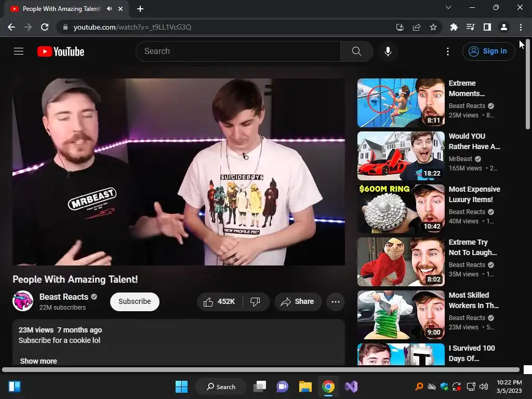The image size is (532, 399).
Task: Click the vertical page scrollbar
Action: pos(528,84)
